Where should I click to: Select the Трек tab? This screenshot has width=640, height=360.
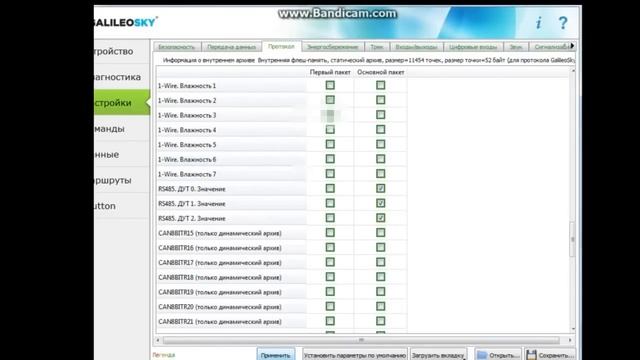coord(377,47)
